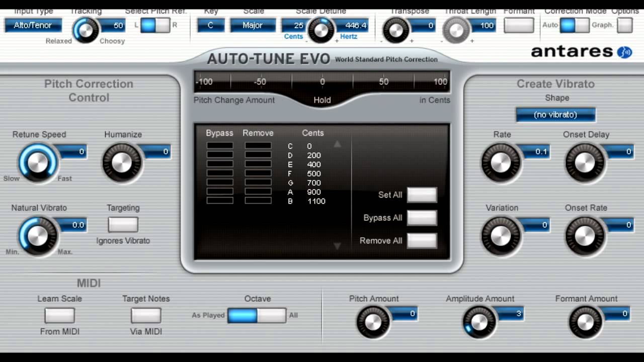Click the Tracking value field 50

(113, 25)
